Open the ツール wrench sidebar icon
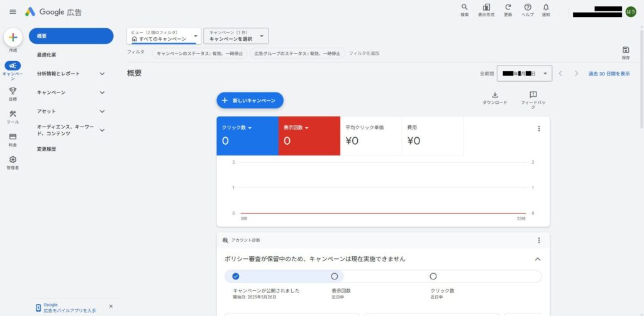 coord(13,114)
